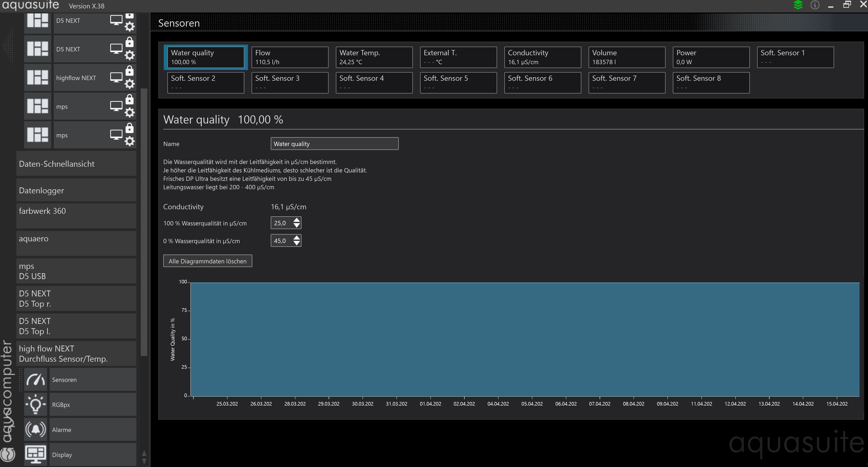This screenshot has height=467, width=868.
Task: Expand the aquaero device section
Action: 76,243
